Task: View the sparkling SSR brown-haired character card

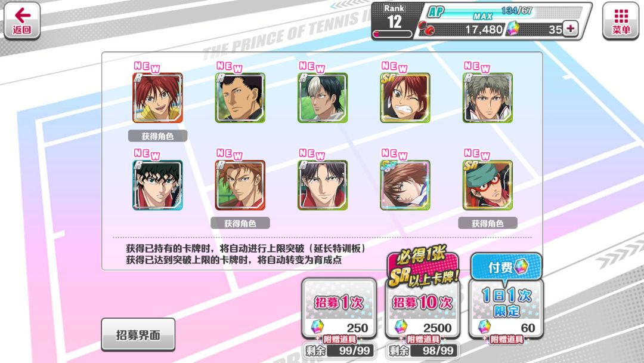Action: point(405,185)
